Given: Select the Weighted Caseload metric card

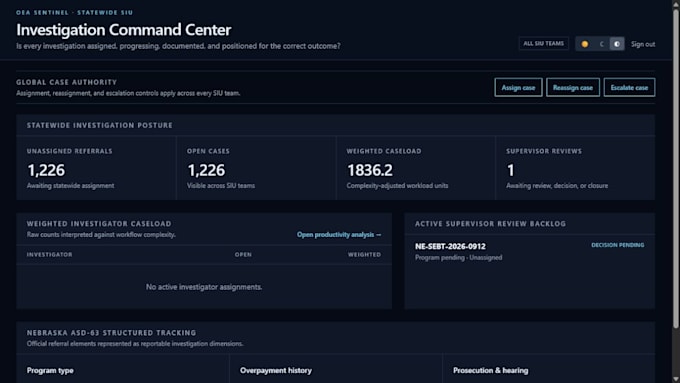Looking at the screenshot, I should 415,168.
